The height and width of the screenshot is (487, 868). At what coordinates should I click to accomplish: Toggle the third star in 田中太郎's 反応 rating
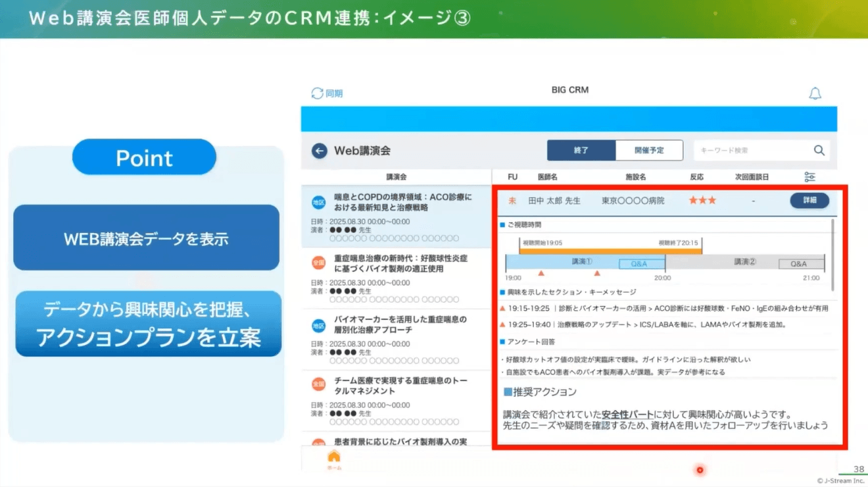point(712,201)
